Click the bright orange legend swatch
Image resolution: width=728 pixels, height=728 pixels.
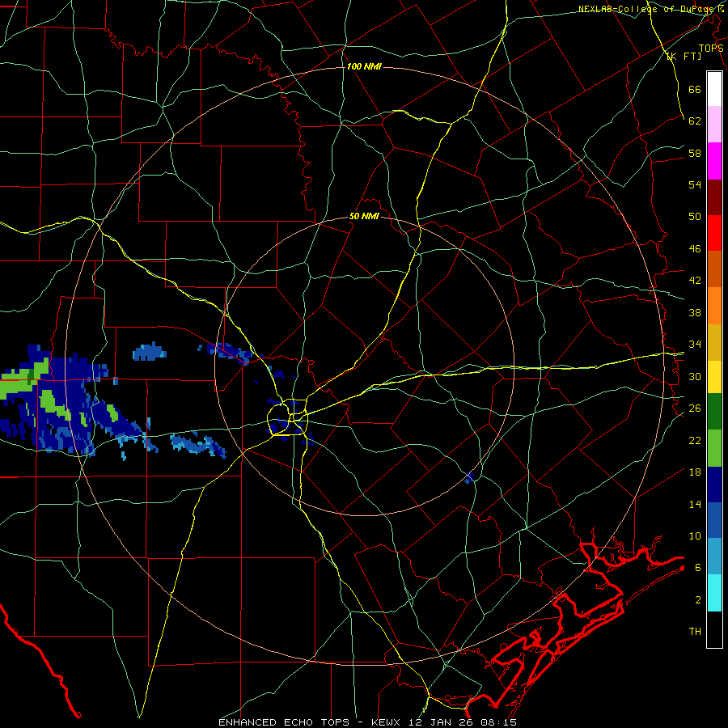pyautogui.click(x=714, y=306)
